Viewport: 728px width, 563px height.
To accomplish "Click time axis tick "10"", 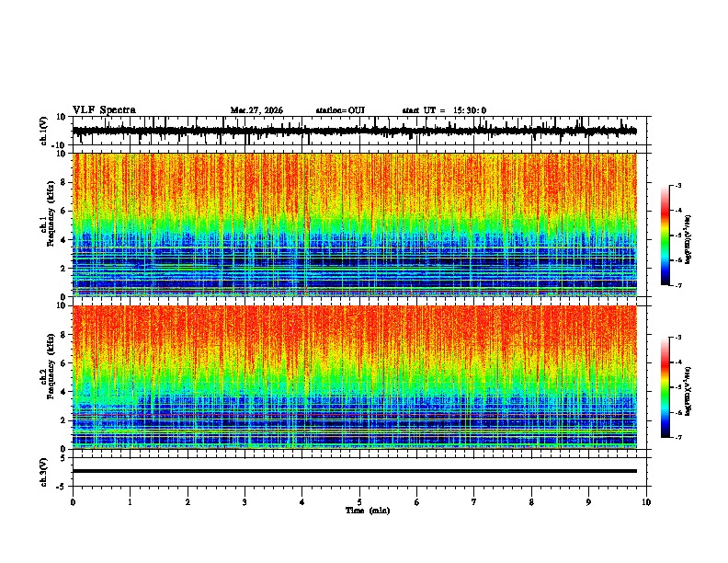I will pyautogui.click(x=646, y=502).
